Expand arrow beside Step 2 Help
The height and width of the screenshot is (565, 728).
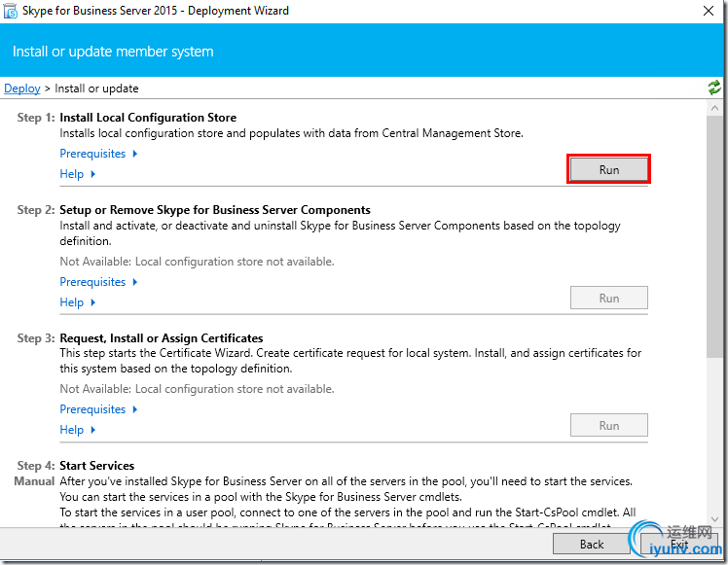(93, 302)
